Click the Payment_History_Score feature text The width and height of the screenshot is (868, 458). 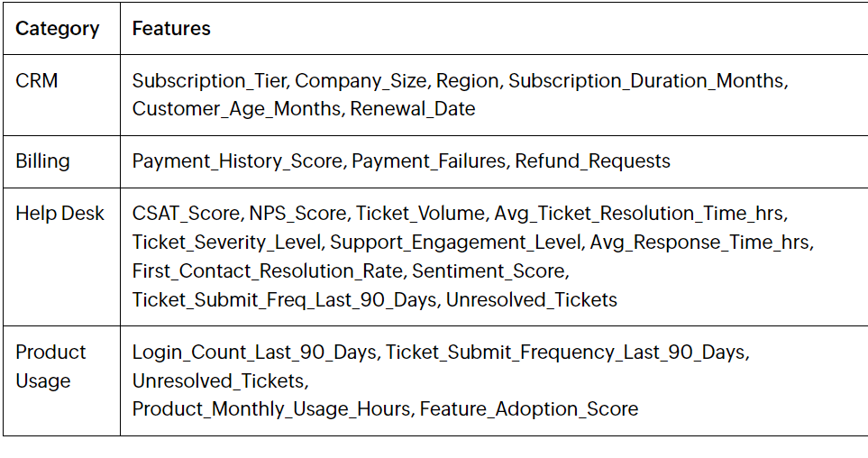click(x=237, y=161)
